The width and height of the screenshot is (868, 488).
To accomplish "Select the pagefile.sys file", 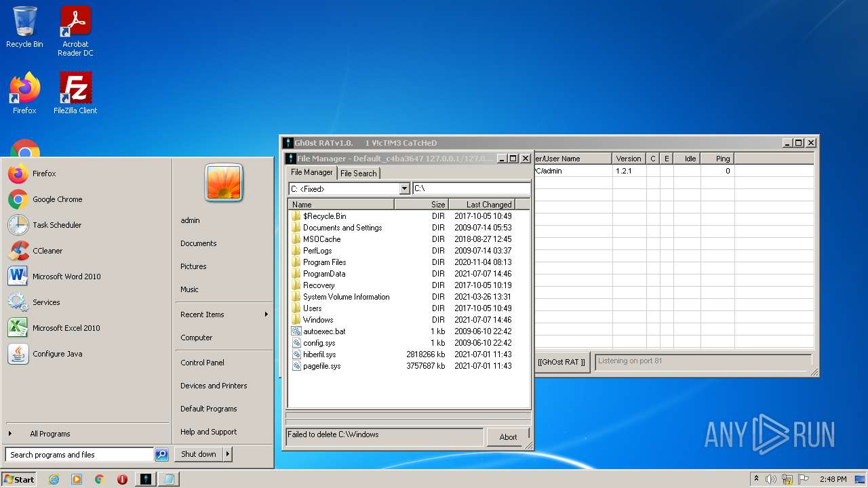I will 321,366.
